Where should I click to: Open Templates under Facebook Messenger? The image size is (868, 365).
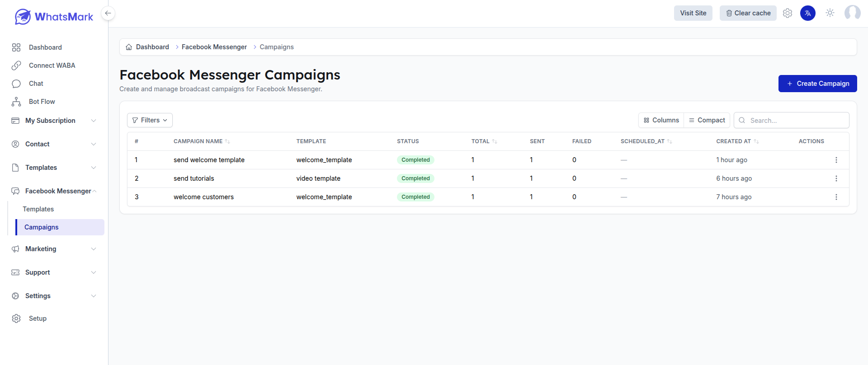tap(38, 209)
